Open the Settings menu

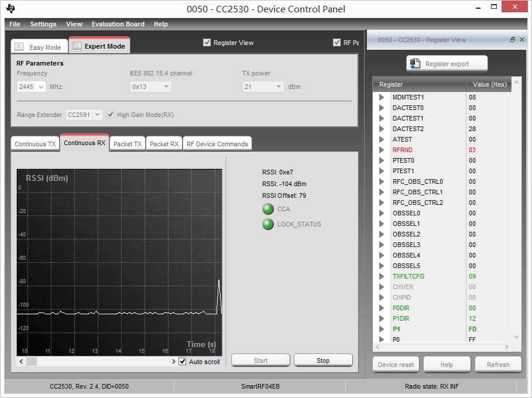pos(43,24)
